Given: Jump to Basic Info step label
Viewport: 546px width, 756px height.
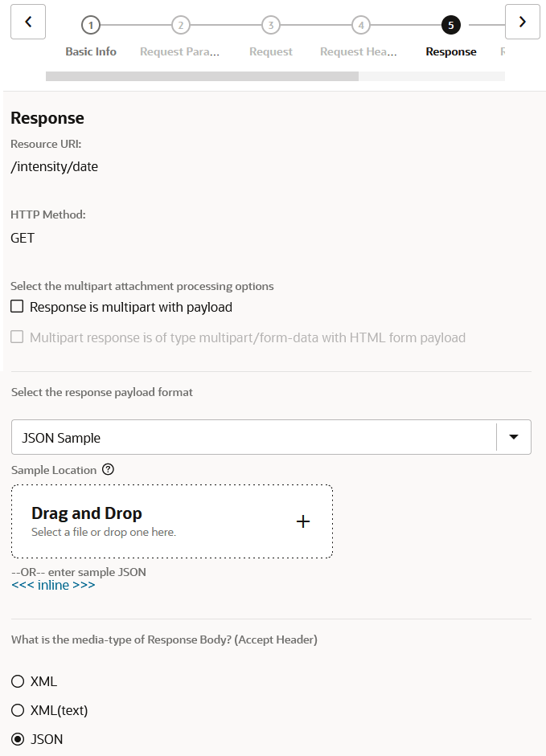Looking at the screenshot, I should coord(91,51).
